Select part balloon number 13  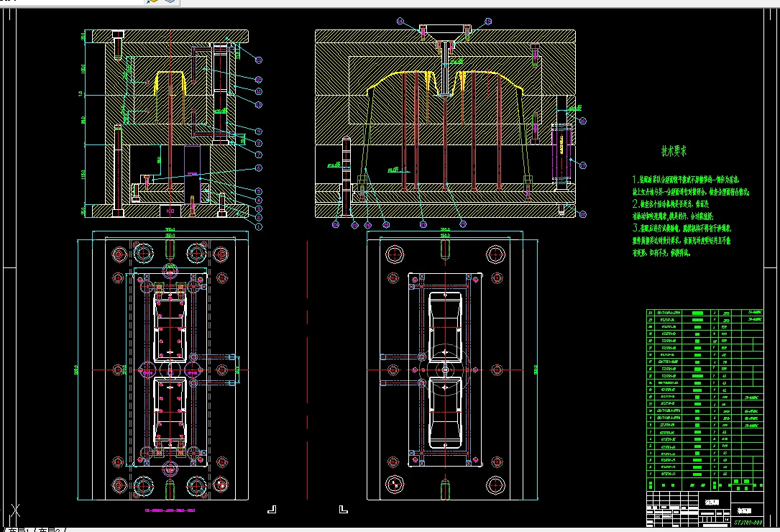point(259,60)
